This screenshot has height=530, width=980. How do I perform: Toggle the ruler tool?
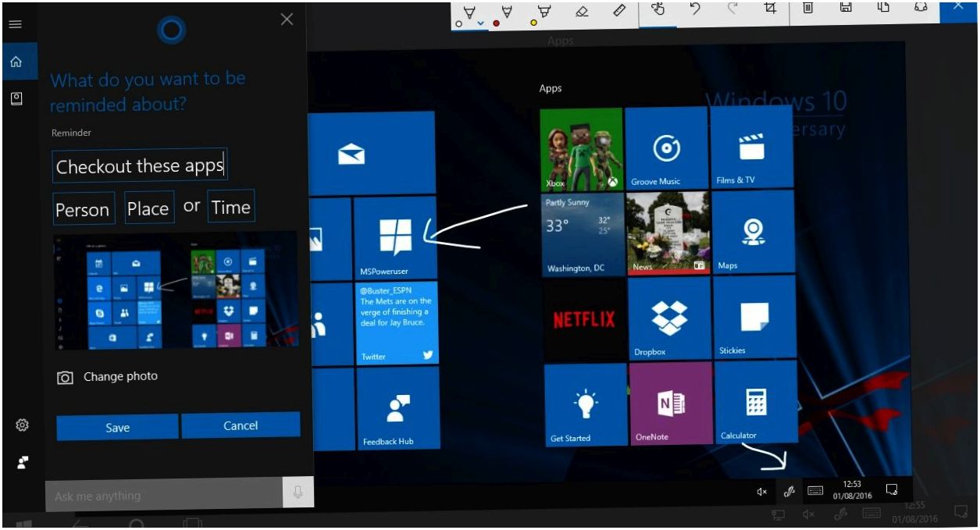click(619, 11)
